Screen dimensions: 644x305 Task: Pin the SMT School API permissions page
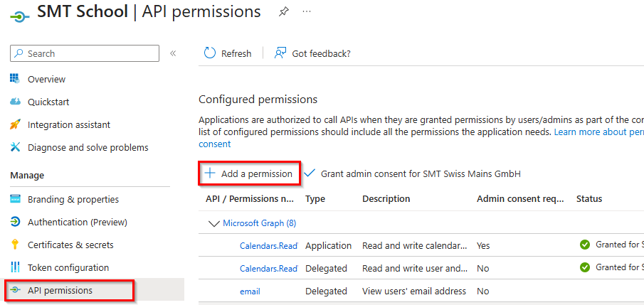[x=284, y=12]
